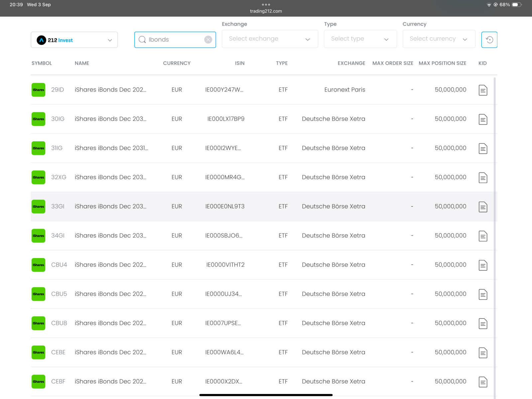The image size is (532, 399).
Task: Click Euronext Paris exchange cell
Action: (345, 90)
